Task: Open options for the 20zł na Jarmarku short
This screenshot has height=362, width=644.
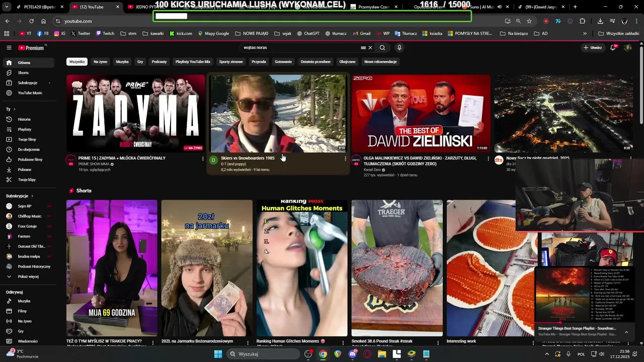Action: pos(248,343)
